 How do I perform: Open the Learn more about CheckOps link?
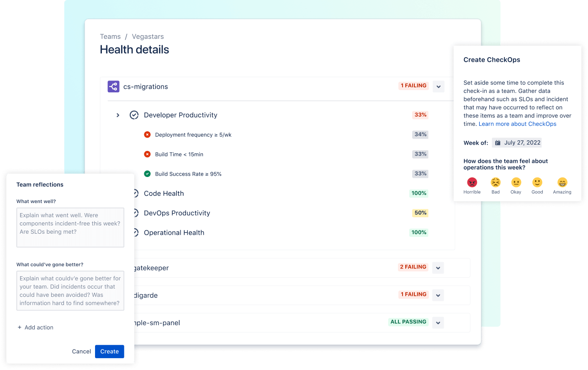click(518, 123)
